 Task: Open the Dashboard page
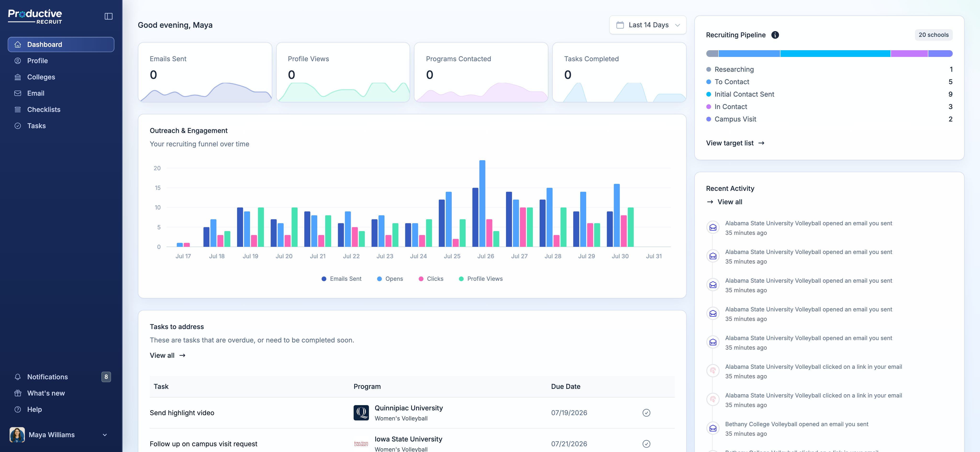tap(61, 44)
